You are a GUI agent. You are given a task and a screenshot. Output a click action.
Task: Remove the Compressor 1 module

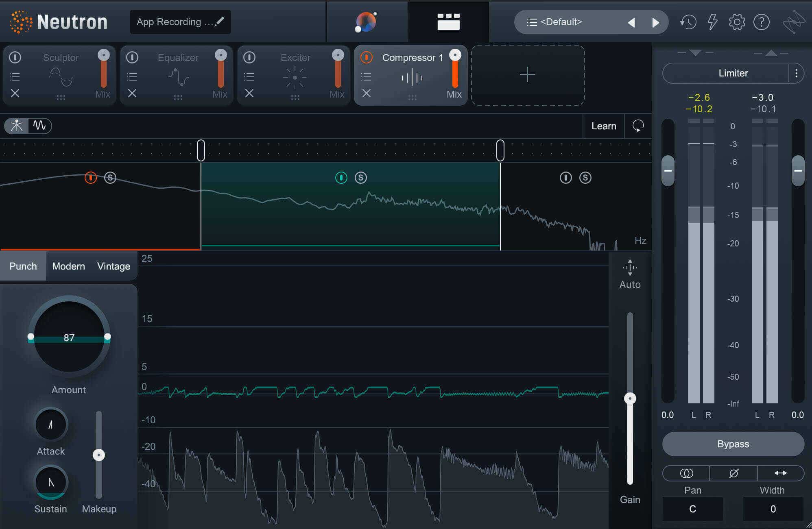[x=367, y=94]
